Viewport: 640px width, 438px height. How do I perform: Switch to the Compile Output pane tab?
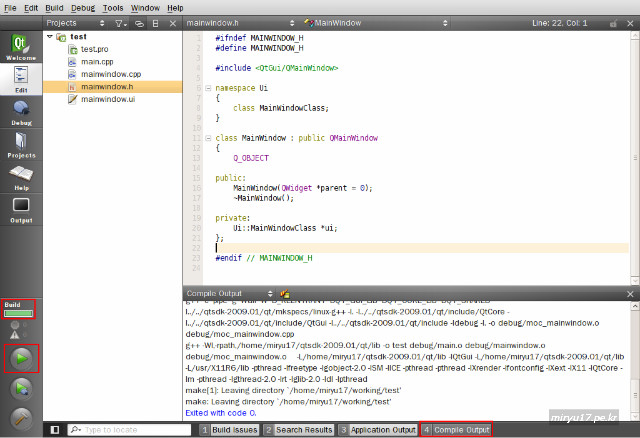pos(456,430)
